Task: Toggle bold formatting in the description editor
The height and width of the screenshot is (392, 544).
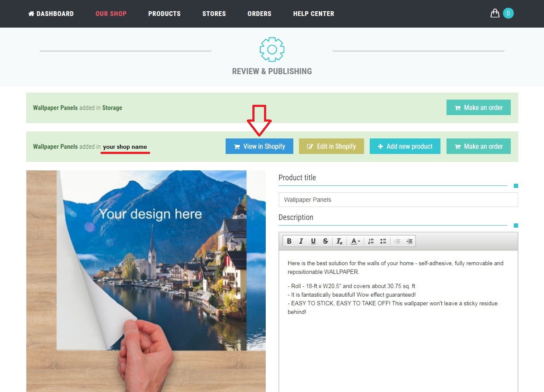Action: pyautogui.click(x=289, y=241)
